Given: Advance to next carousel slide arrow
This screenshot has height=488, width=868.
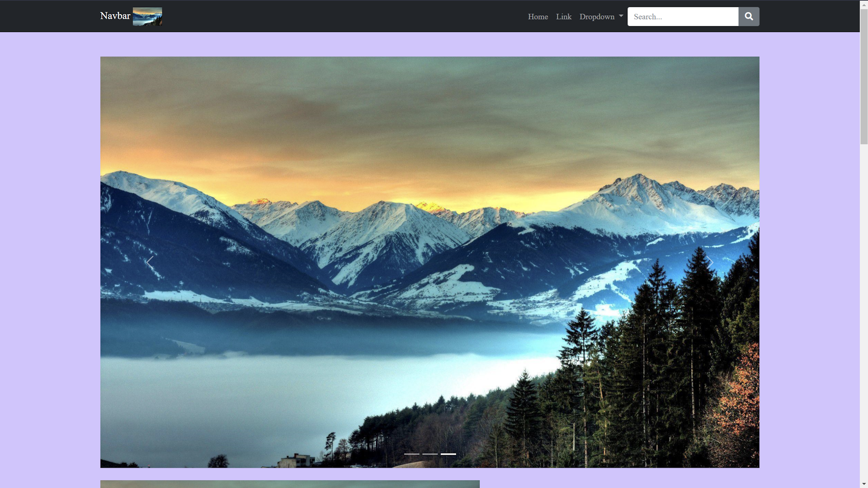Looking at the screenshot, I should [710, 262].
